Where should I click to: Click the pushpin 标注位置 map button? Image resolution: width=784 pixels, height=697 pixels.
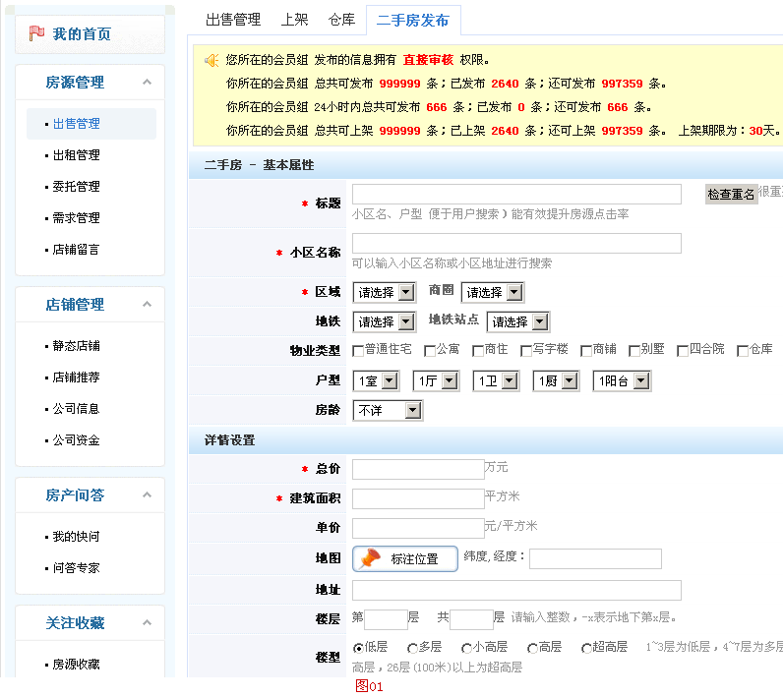(405, 558)
